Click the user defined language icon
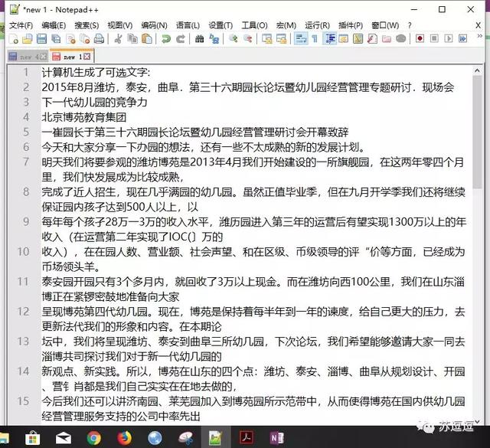490x448 pixels. click(x=344, y=39)
